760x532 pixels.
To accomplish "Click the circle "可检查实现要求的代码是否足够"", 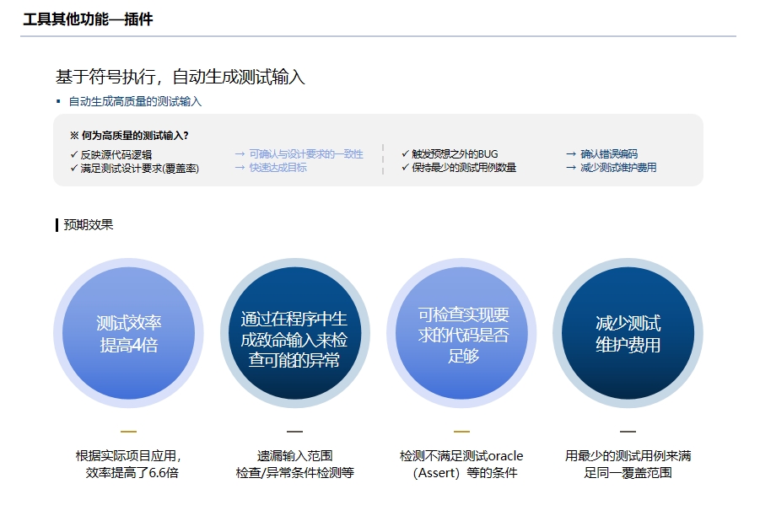I will (461, 333).
